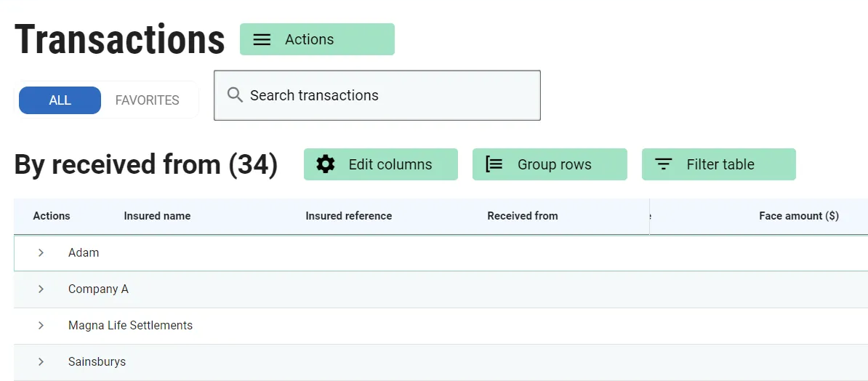Click the gear icon for Edit columns
This screenshot has width=868, height=381.
coord(326,164)
